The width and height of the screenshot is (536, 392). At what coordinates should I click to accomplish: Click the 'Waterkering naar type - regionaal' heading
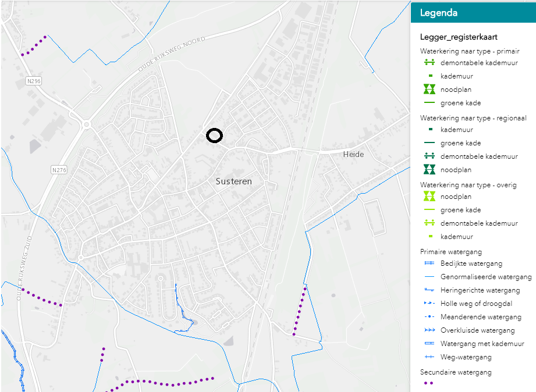(x=473, y=118)
